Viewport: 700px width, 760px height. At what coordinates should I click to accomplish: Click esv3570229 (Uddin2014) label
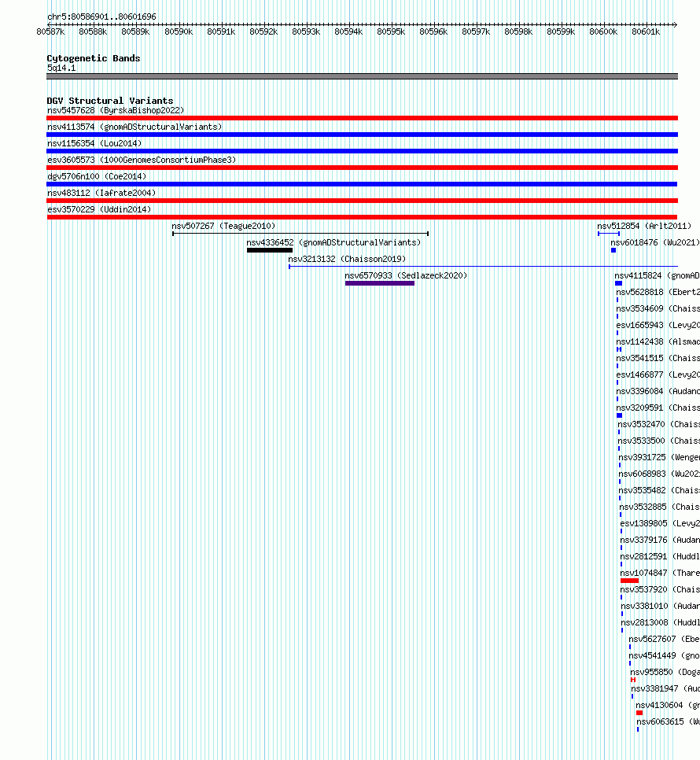point(99,209)
